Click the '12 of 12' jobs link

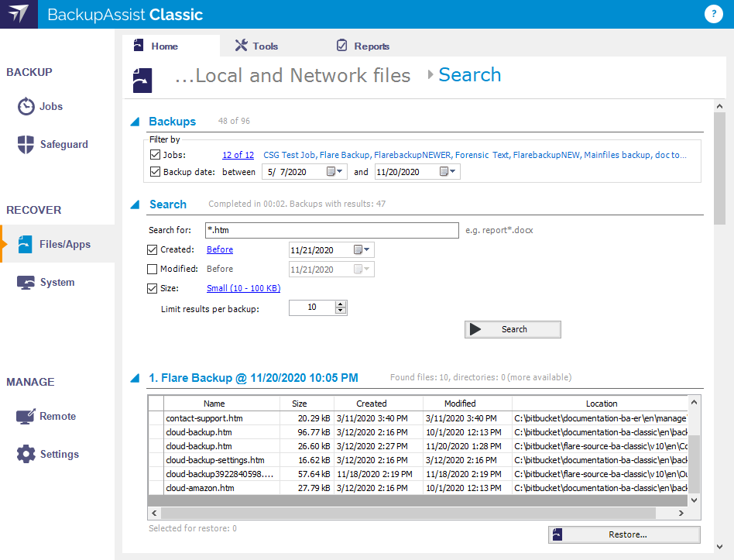238,155
